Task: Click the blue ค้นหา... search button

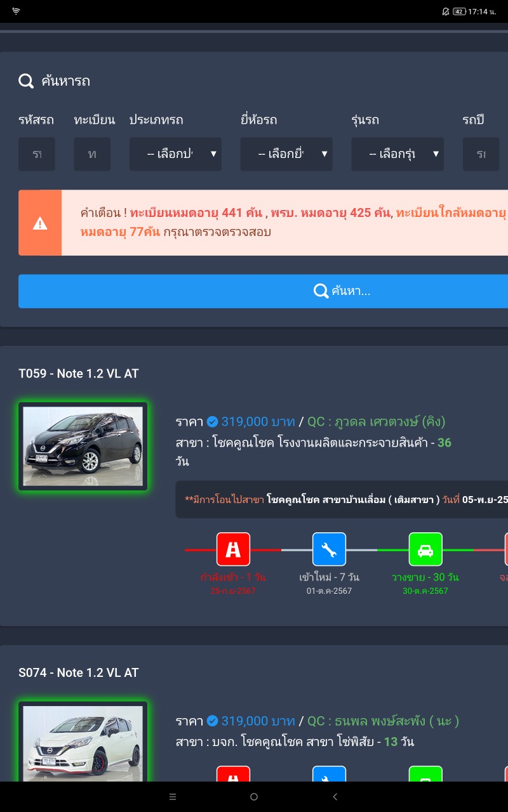Action: [264, 291]
